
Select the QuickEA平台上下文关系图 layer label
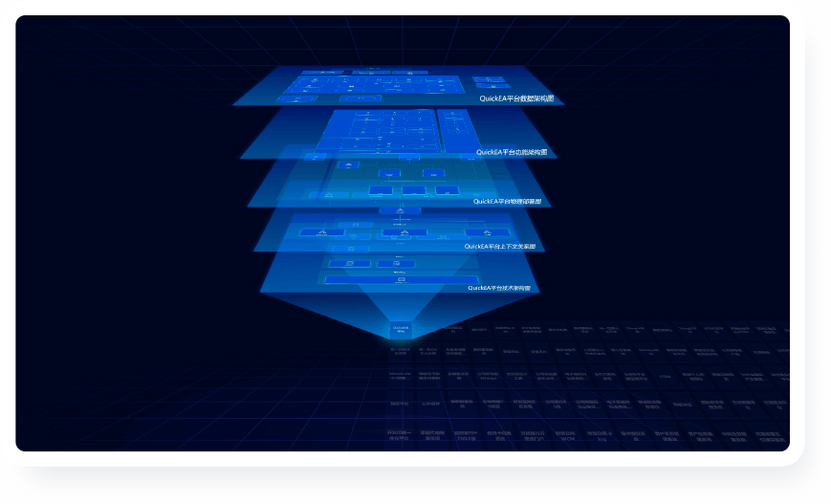[500, 247]
